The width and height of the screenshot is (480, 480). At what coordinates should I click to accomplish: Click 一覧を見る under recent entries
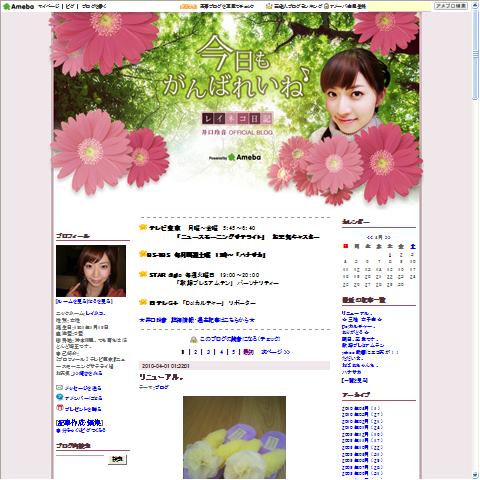(x=355, y=380)
